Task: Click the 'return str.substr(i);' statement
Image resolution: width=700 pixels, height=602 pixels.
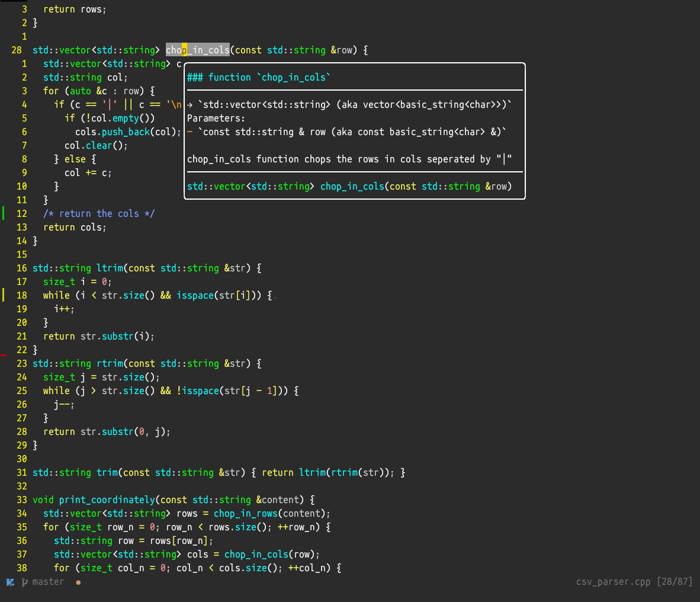Action: [x=99, y=337]
